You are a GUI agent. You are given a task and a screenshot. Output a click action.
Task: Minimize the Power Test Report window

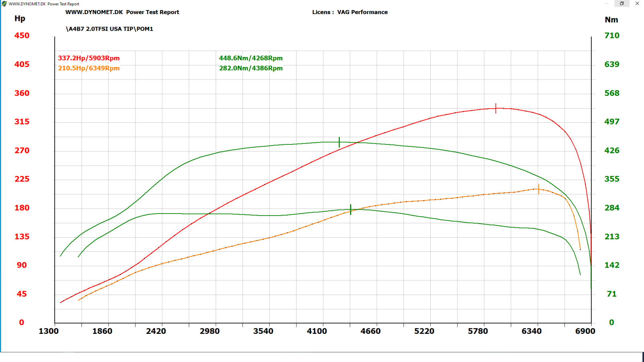pos(607,4)
